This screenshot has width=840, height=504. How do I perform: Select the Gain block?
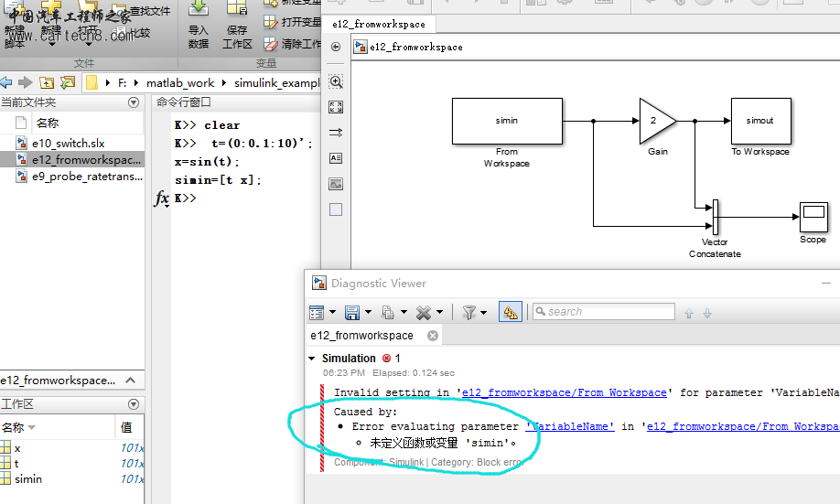(x=658, y=121)
